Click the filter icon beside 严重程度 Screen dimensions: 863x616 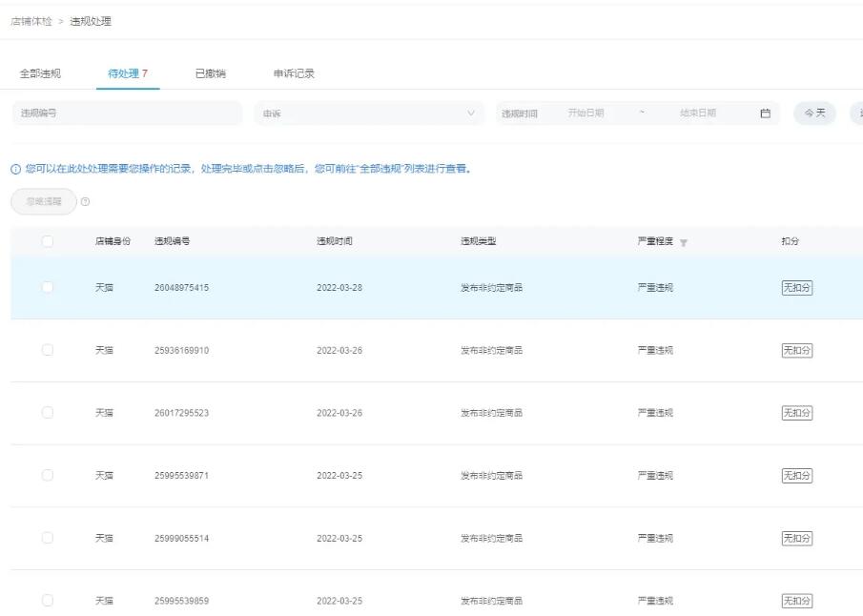click(x=684, y=243)
